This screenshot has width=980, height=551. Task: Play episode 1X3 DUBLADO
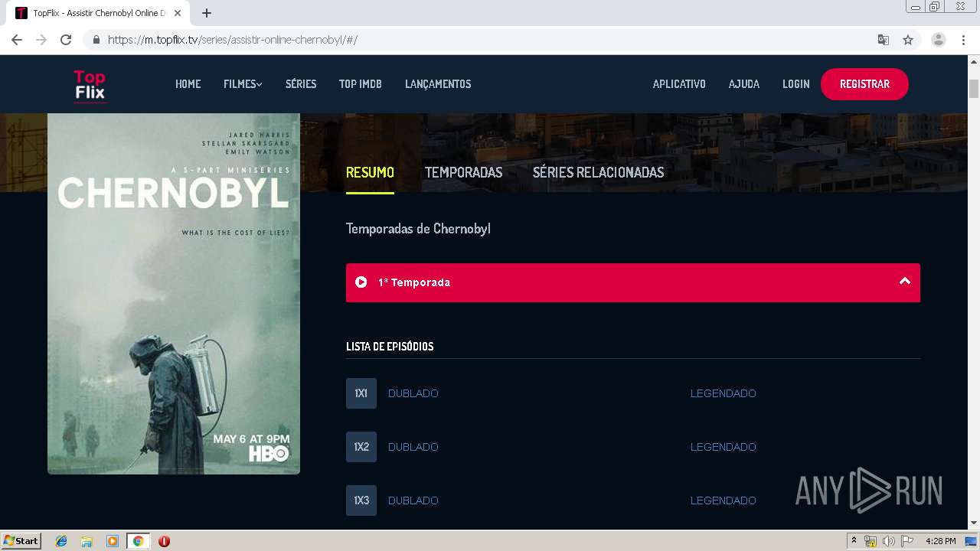(413, 500)
